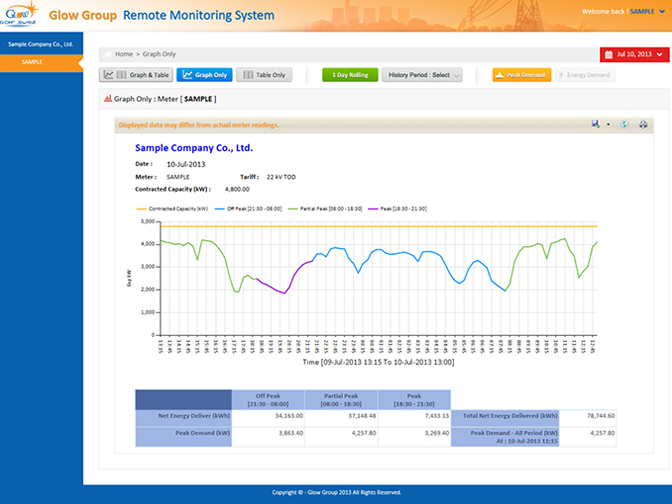Click the cell value 37,148.48
Image resolution: width=672 pixels, height=504 pixels.
point(362,416)
